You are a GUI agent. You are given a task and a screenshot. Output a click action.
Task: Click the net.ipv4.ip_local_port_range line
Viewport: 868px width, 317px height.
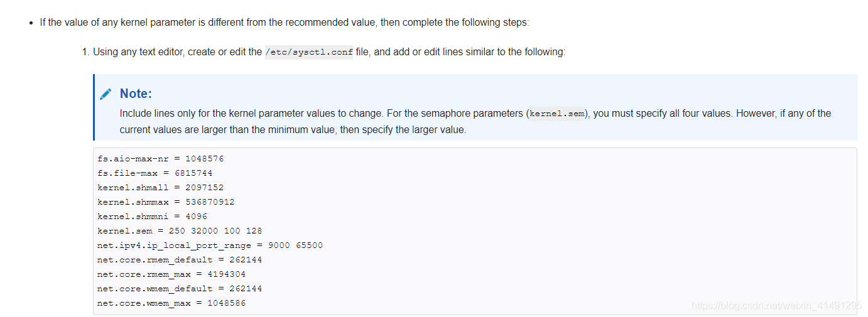[210, 245]
